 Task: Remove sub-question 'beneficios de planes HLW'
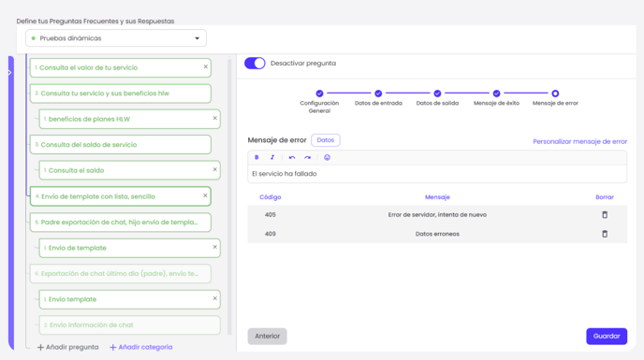pos(214,118)
